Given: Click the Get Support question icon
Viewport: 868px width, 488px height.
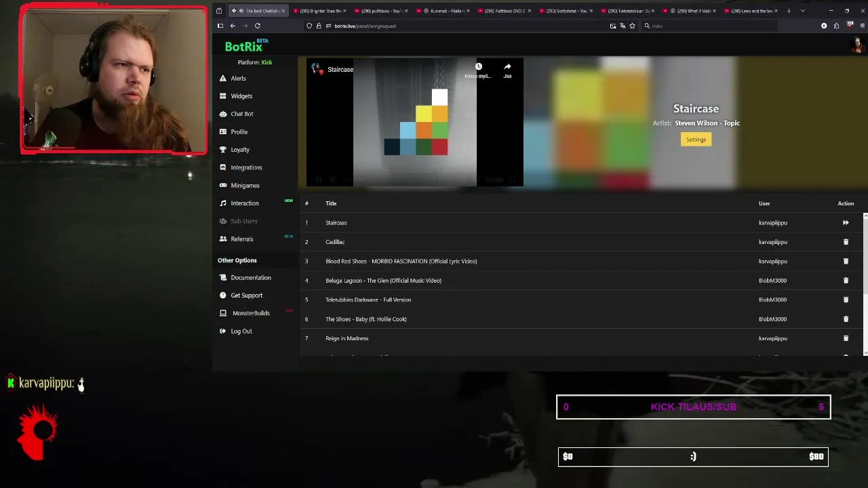Looking at the screenshot, I should pyautogui.click(x=223, y=296).
